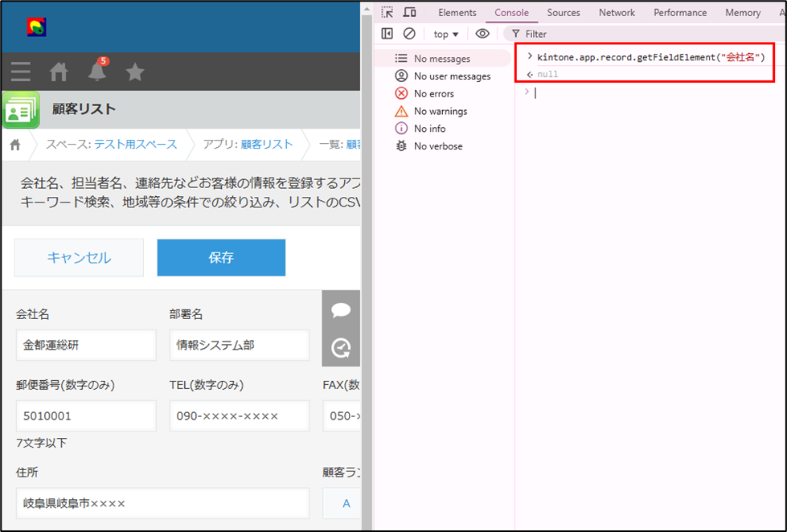Open the comment speech bubble panel

[341, 310]
